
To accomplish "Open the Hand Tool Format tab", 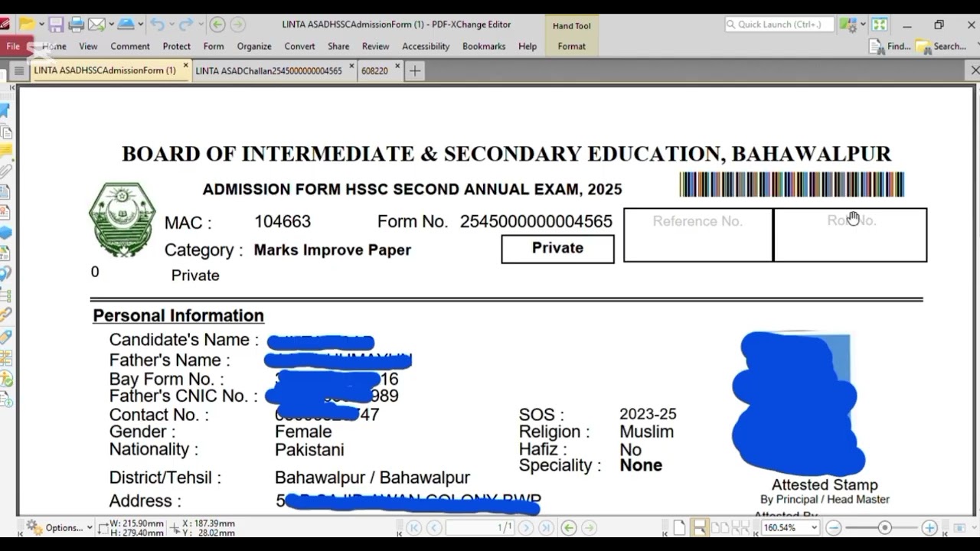I will pyautogui.click(x=571, y=46).
